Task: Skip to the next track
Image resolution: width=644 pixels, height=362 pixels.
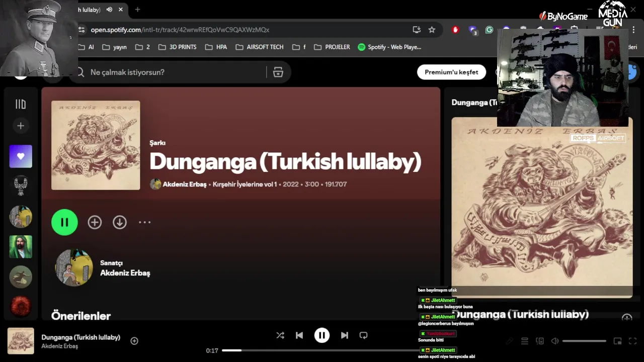Action: (345, 335)
